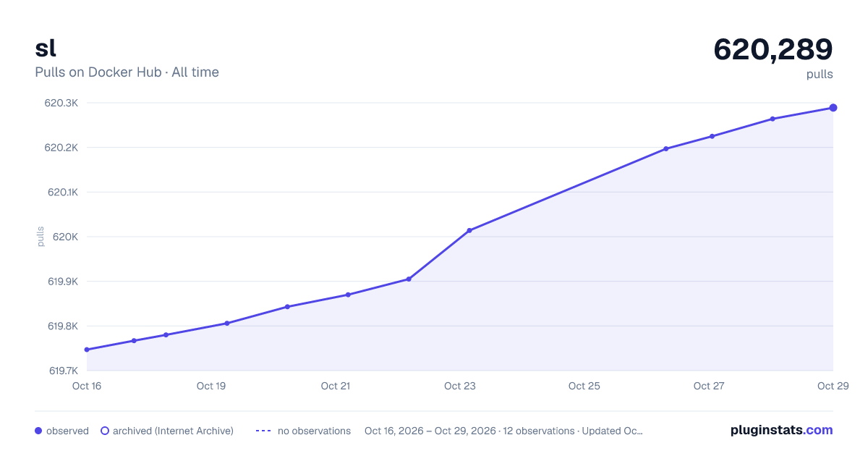Select the 620,289 pulls total
The height and width of the screenshot is (456, 868).
point(773,49)
